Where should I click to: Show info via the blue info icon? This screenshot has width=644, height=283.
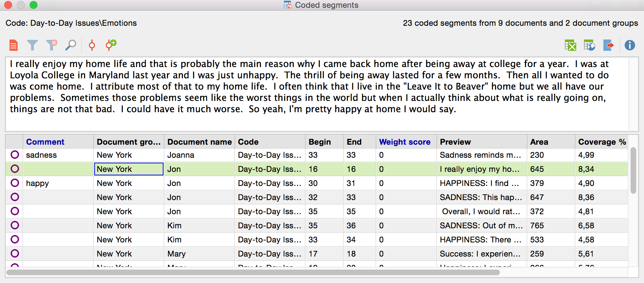click(x=630, y=45)
